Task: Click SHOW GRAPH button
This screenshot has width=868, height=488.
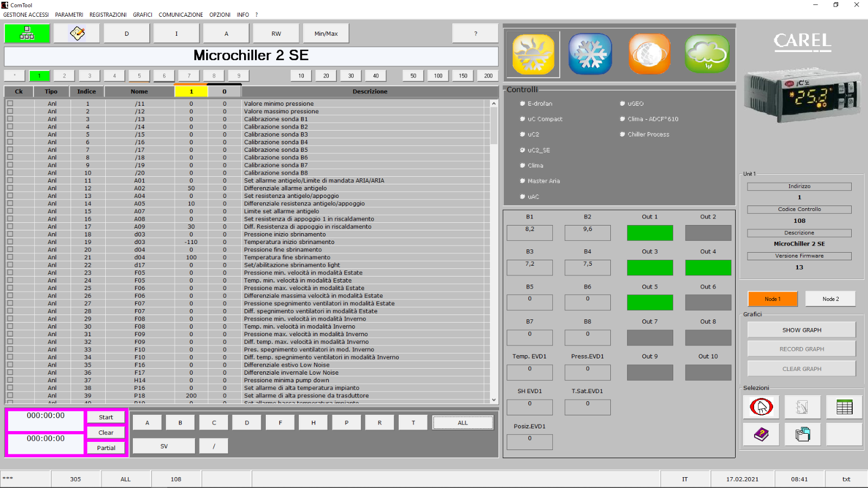Action: tap(802, 330)
